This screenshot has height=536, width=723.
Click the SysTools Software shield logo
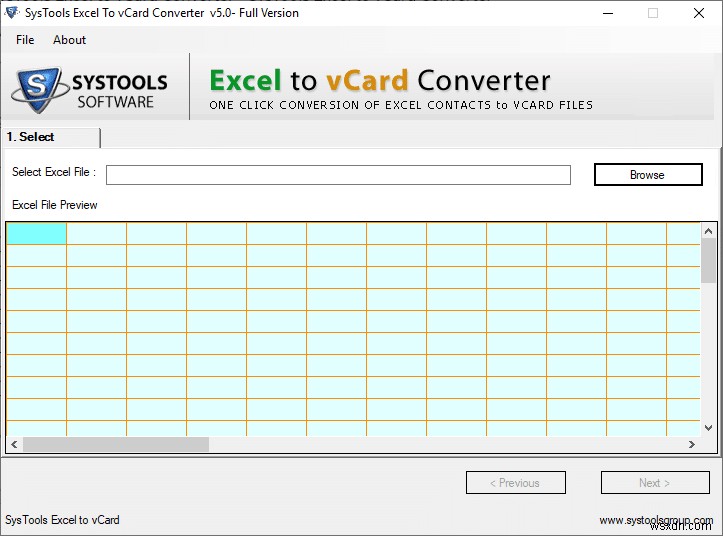coord(39,89)
